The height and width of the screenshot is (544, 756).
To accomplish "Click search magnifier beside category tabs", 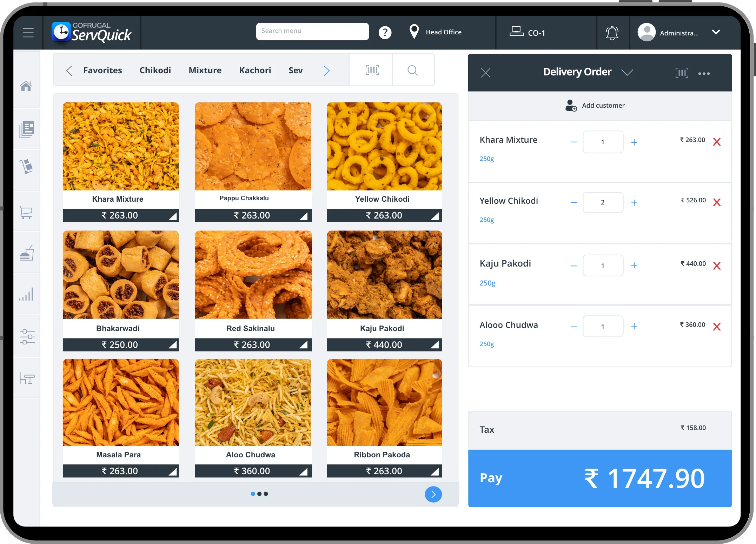I will tap(412, 70).
